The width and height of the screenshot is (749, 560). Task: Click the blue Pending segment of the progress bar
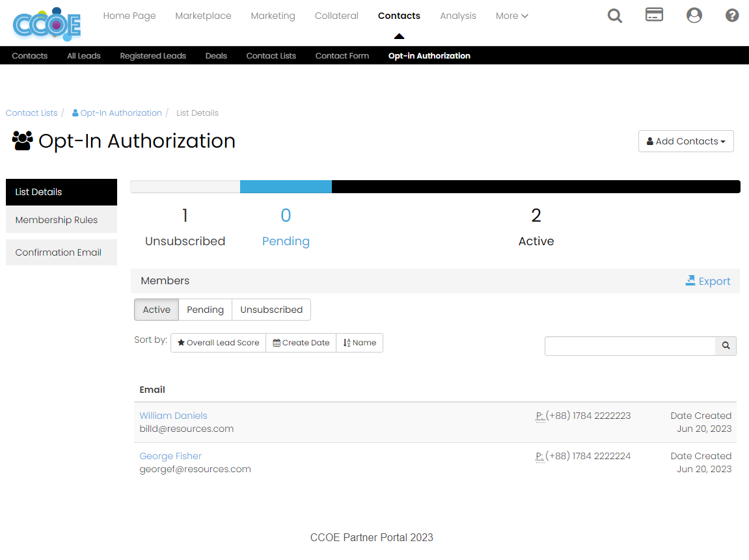click(285, 186)
